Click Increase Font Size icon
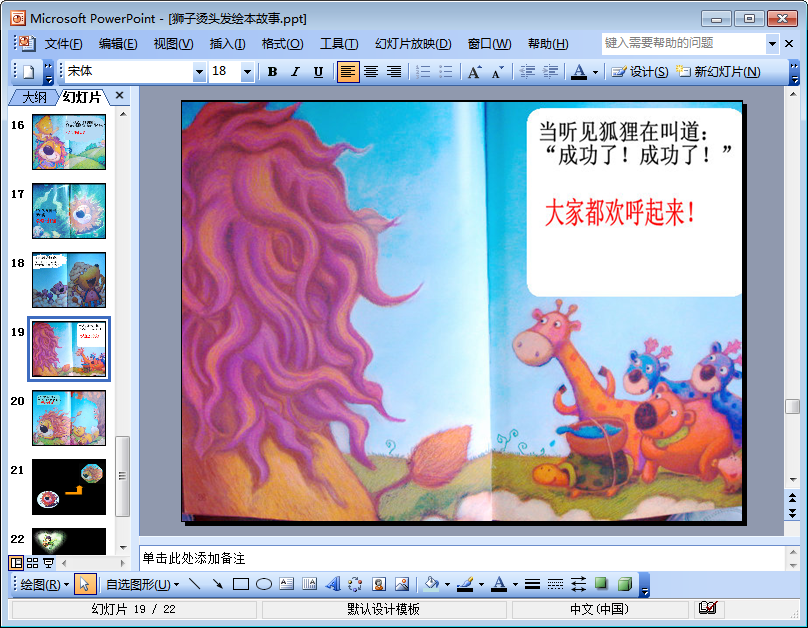The width and height of the screenshot is (808, 628). coord(475,72)
